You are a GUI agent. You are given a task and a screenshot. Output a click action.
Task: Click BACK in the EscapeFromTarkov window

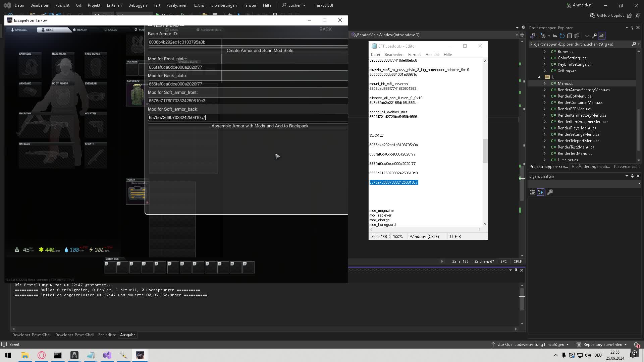coord(325,29)
